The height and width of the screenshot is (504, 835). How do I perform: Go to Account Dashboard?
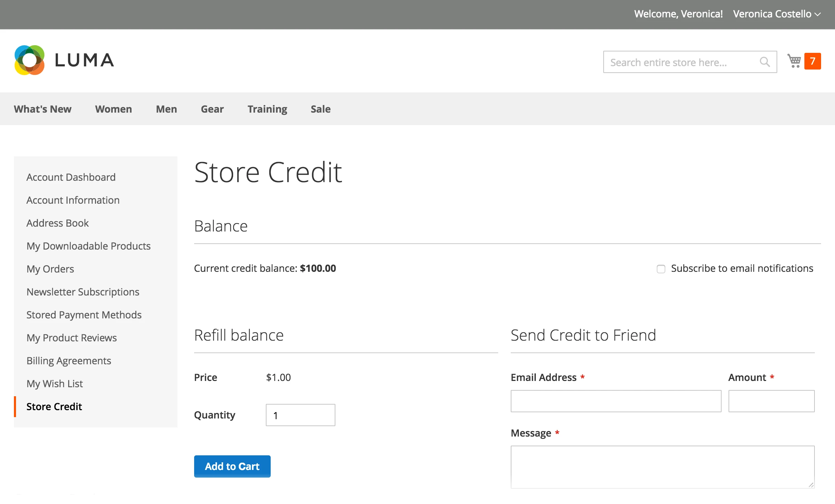[x=71, y=177]
